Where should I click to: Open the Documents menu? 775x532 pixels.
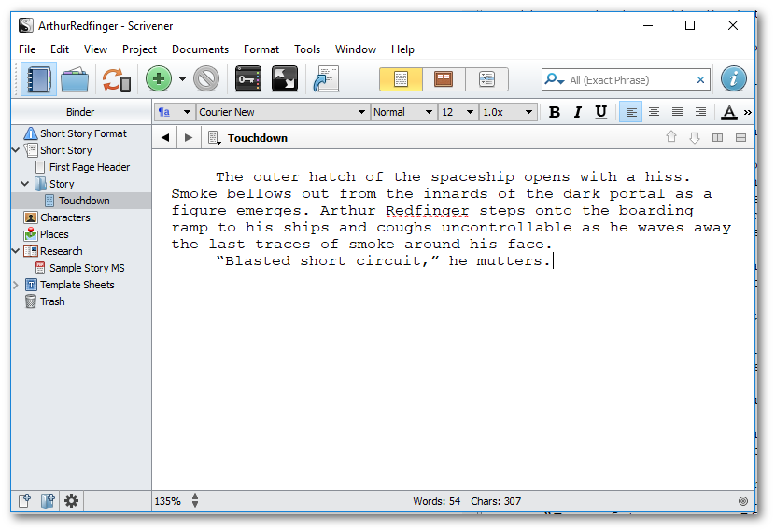pos(200,49)
